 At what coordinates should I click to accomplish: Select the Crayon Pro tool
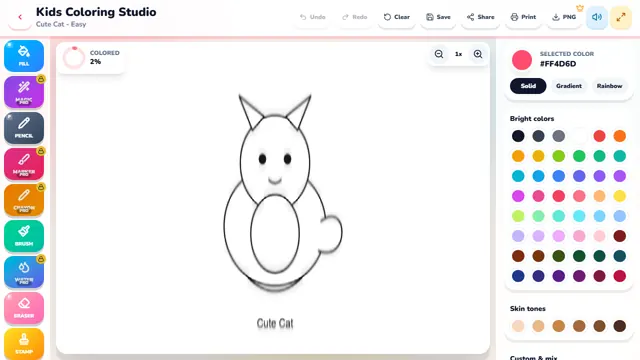click(24, 200)
